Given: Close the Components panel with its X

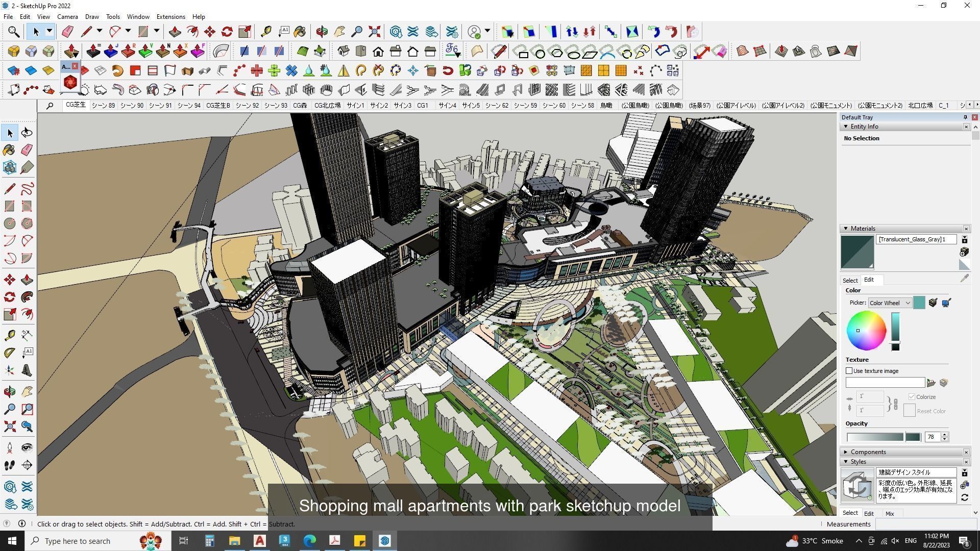Looking at the screenshot, I should pyautogui.click(x=966, y=452).
